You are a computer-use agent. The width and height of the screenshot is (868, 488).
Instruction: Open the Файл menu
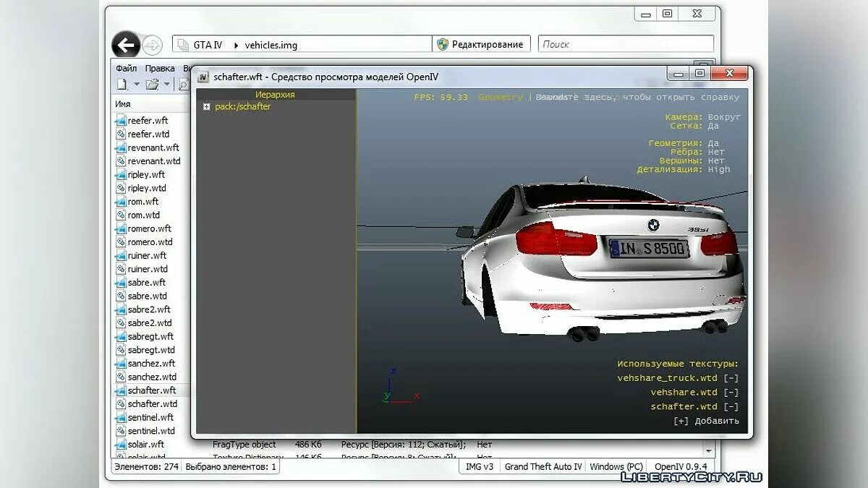click(x=127, y=69)
